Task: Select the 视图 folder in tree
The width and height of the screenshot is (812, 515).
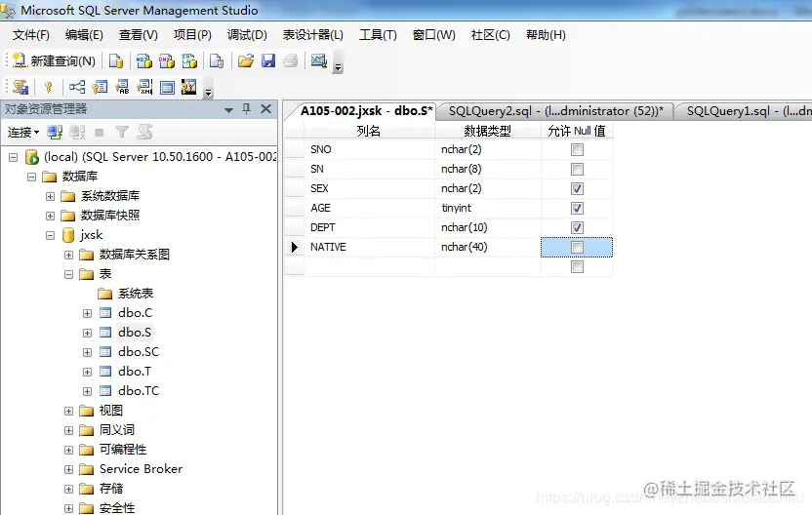Action: pyautogui.click(x=111, y=411)
